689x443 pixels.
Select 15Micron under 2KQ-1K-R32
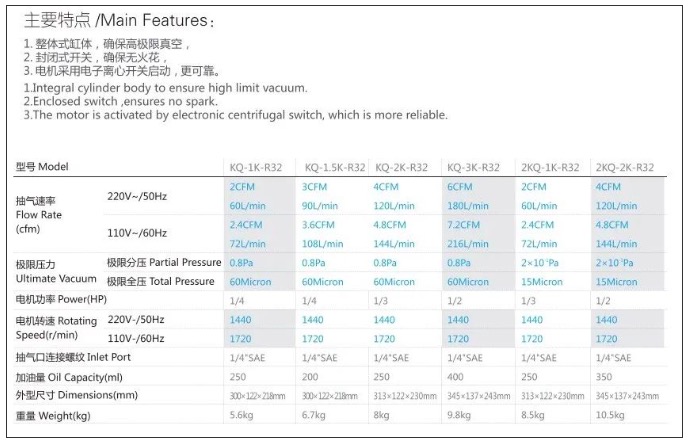point(542,282)
